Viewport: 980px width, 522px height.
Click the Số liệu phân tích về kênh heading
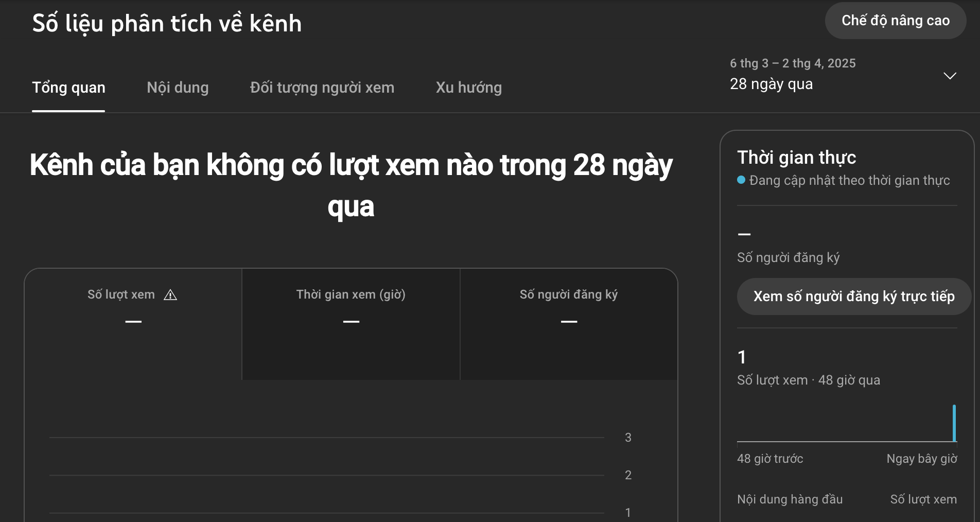tap(167, 23)
